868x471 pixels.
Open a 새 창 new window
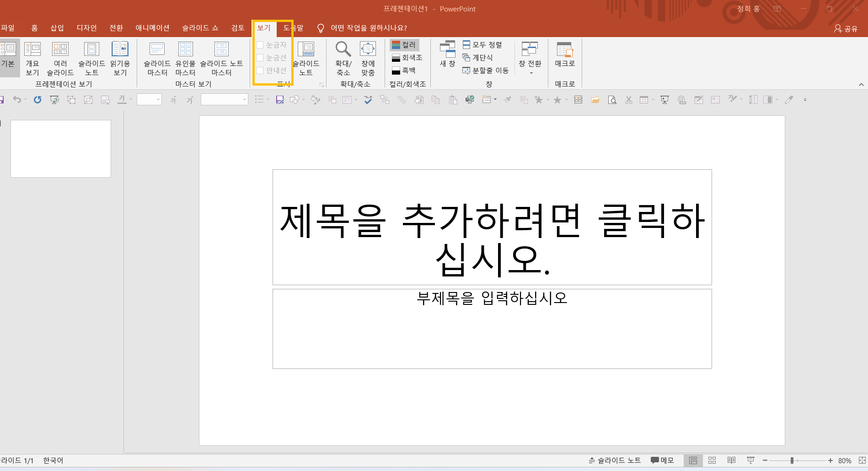(x=447, y=54)
